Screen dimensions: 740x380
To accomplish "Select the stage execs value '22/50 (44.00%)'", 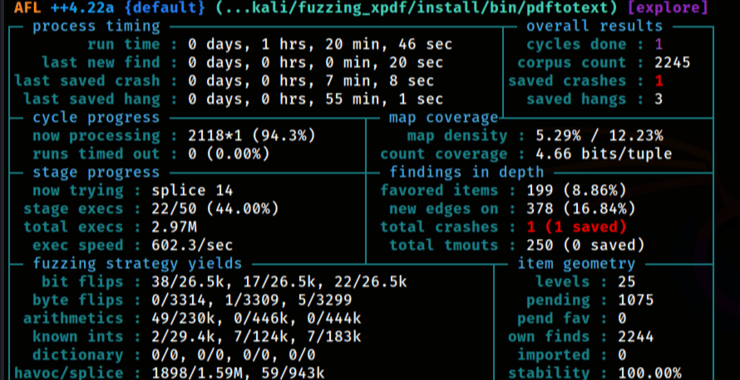I will pos(215,209).
